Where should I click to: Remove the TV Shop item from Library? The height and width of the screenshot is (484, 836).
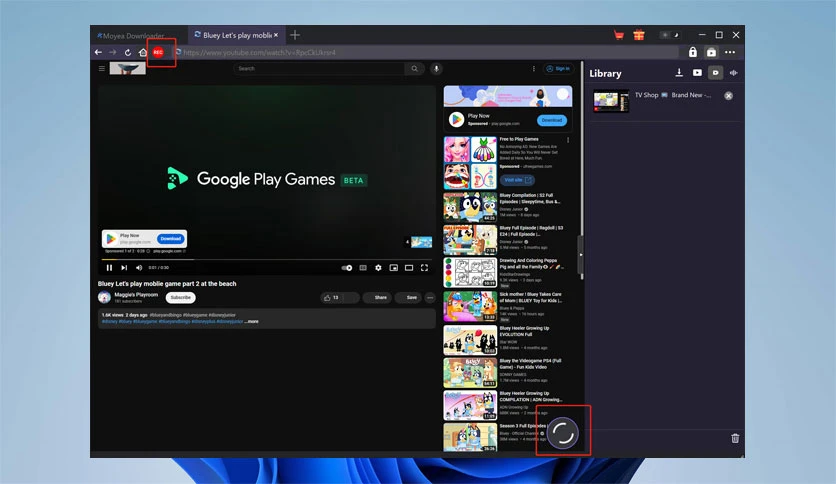[728, 95]
